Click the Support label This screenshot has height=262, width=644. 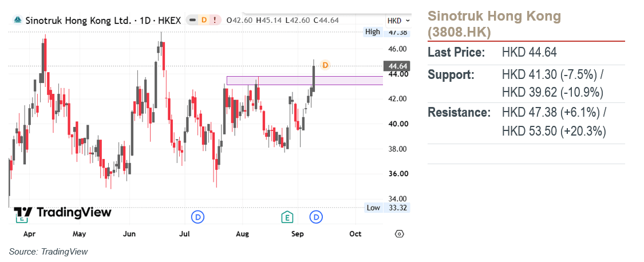click(451, 75)
